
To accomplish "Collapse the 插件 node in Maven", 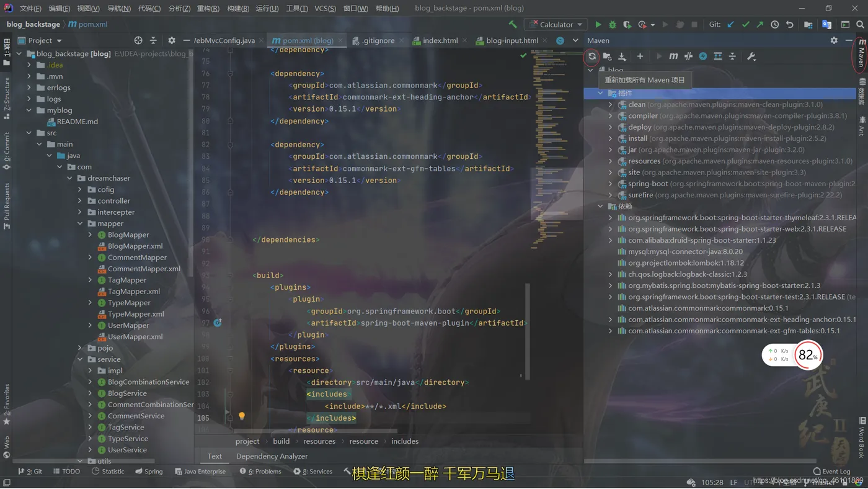I will point(600,93).
